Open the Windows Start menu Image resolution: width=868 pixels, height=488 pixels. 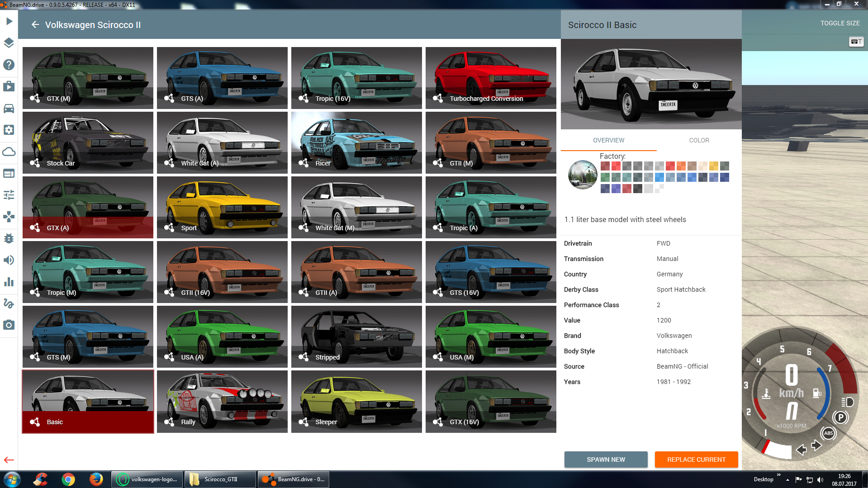point(12,479)
